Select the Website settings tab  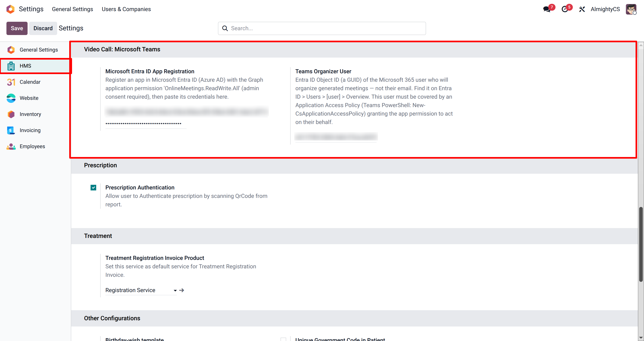click(35, 98)
